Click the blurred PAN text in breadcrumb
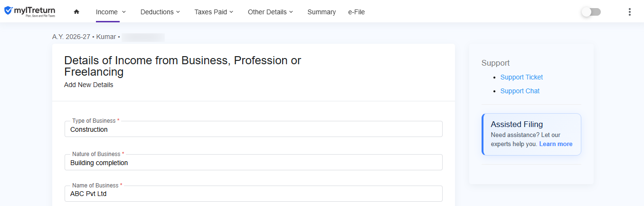 (x=142, y=37)
